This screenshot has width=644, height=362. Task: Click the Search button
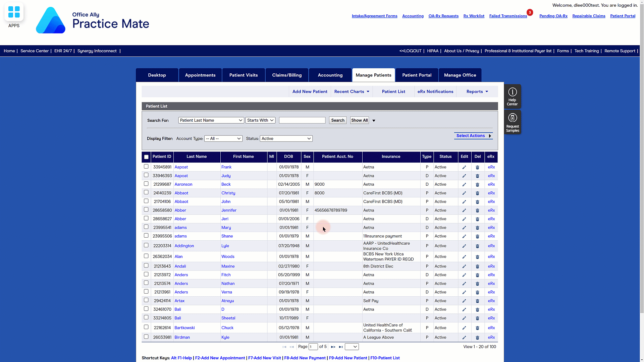(x=338, y=120)
